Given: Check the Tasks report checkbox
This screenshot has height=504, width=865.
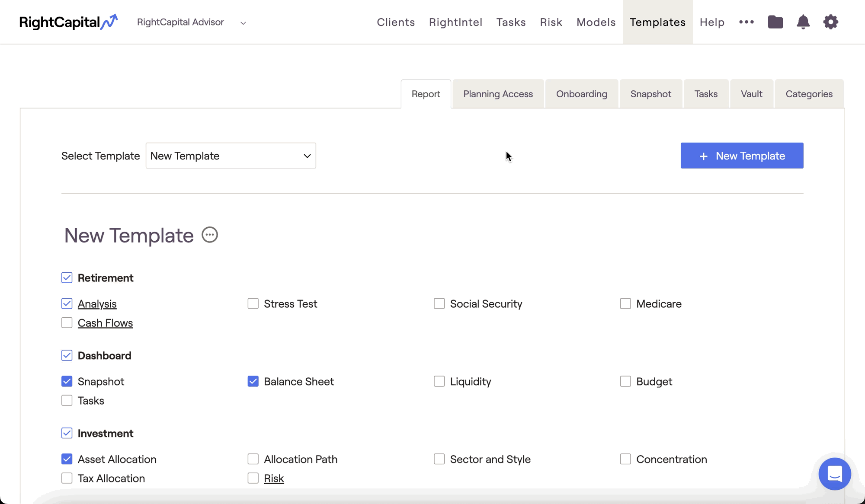Looking at the screenshot, I should (x=67, y=400).
